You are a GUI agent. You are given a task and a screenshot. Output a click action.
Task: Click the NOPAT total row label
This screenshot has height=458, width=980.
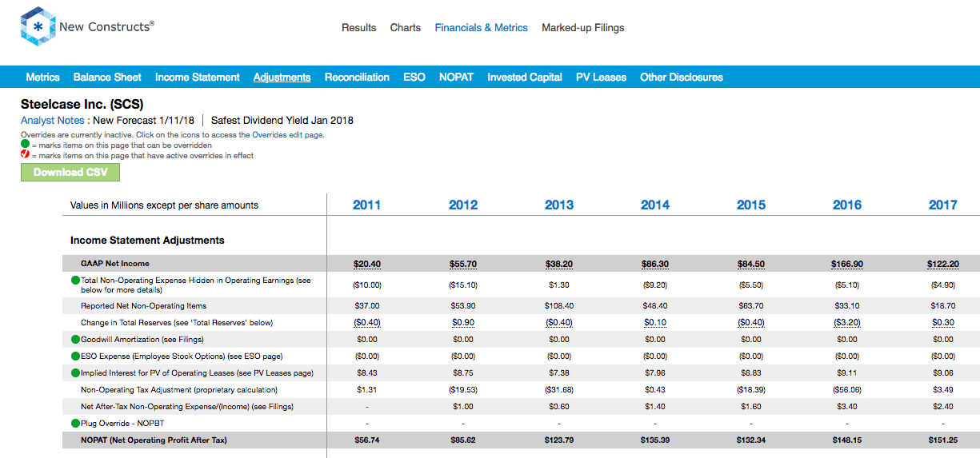coord(154,440)
